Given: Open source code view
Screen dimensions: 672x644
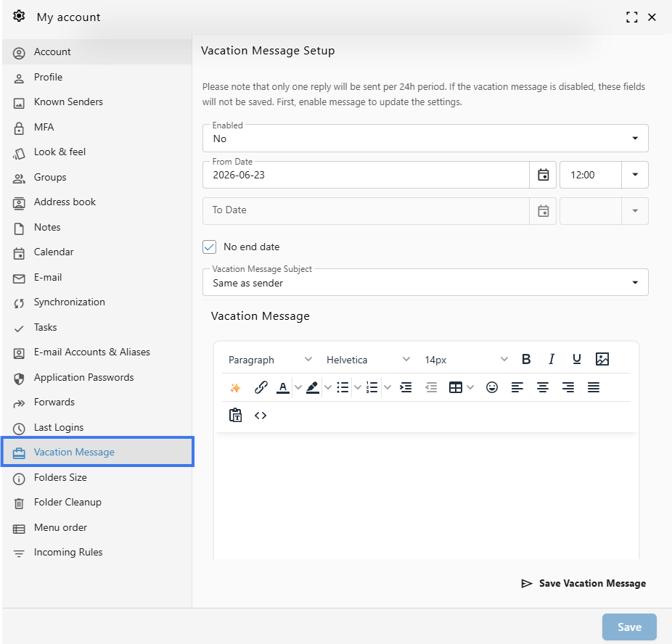Looking at the screenshot, I should [261, 416].
